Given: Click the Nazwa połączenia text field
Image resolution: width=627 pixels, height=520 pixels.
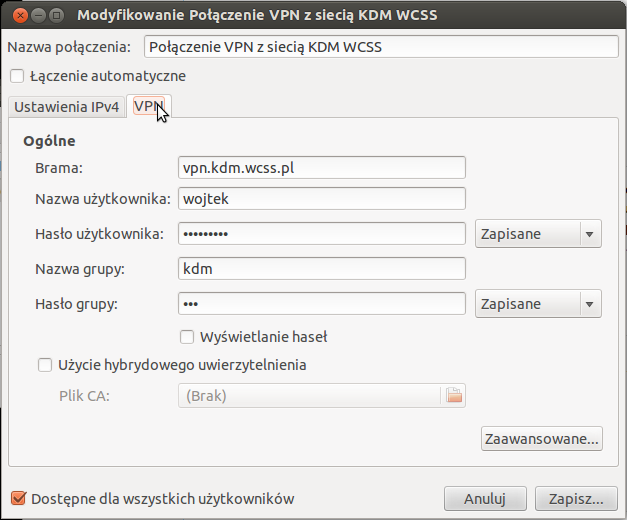Looking at the screenshot, I should 380,47.
